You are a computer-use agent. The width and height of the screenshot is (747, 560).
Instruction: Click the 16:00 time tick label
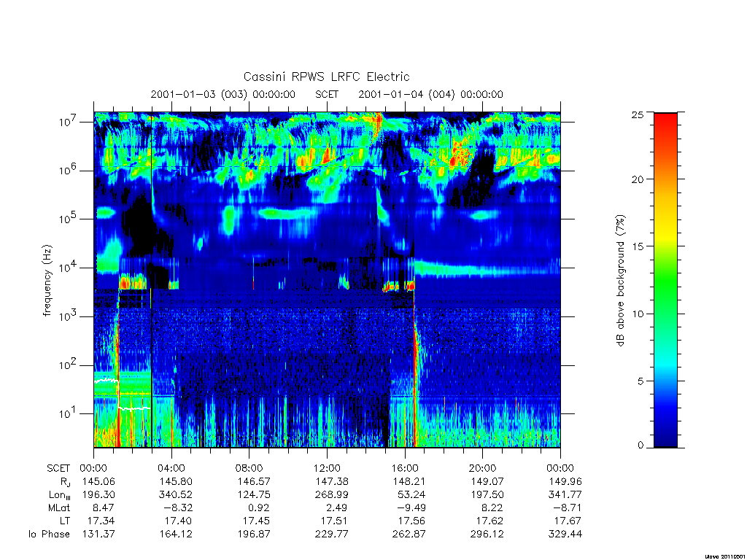(405, 469)
